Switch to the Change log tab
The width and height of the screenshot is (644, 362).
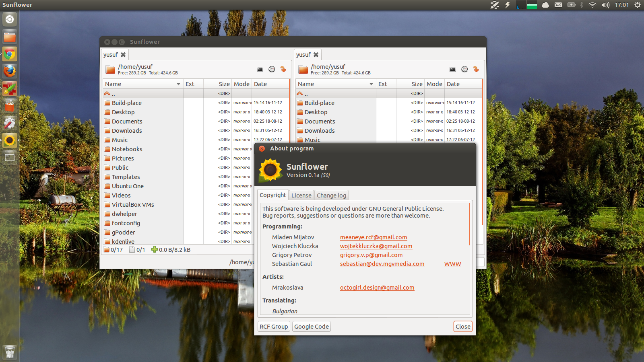coord(331,195)
